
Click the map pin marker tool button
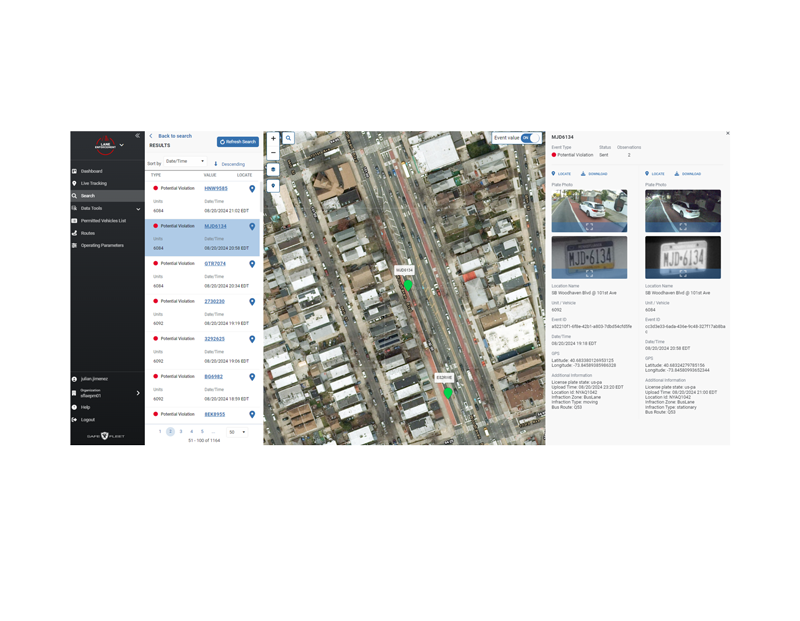coord(273,186)
